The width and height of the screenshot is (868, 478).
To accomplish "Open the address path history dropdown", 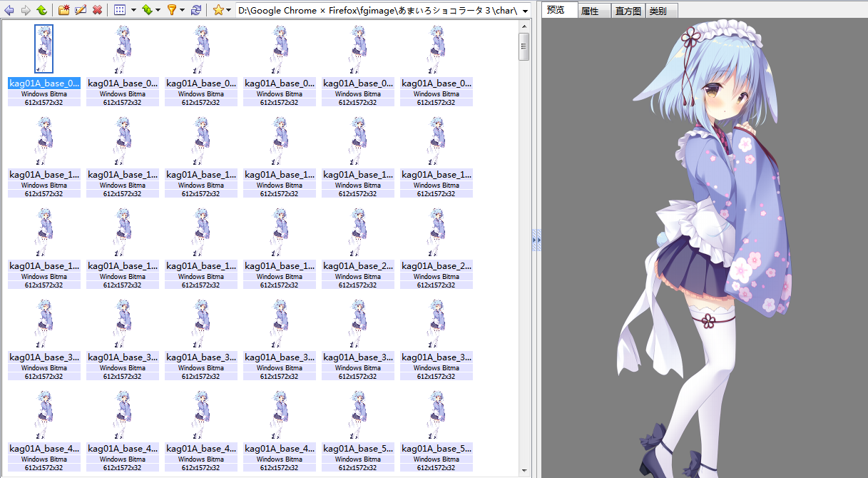I will [x=526, y=11].
